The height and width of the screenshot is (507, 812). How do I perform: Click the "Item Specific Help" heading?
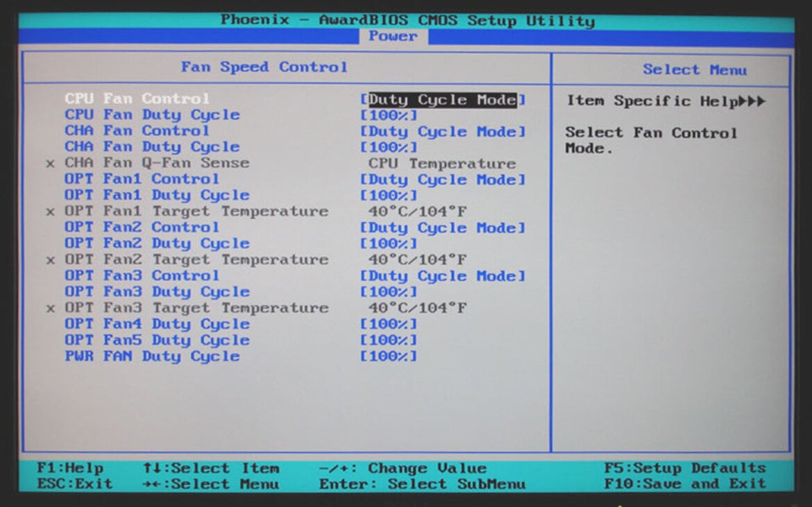pyautogui.click(x=652, y=101)
